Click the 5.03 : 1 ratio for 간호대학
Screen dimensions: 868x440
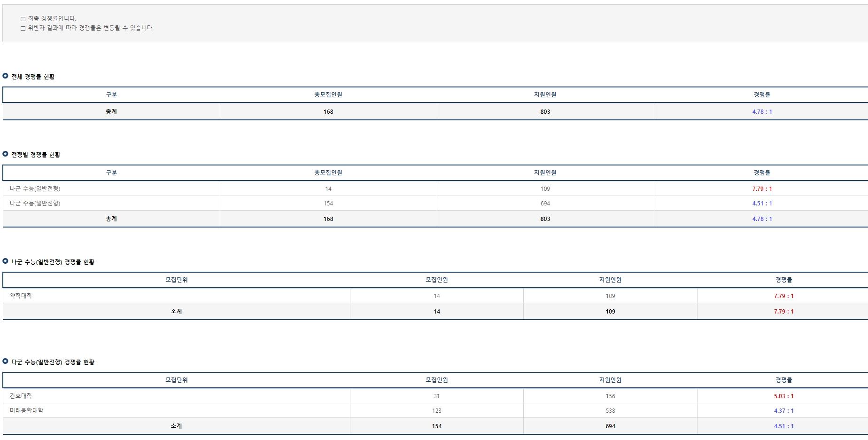(x=783, y=396)
